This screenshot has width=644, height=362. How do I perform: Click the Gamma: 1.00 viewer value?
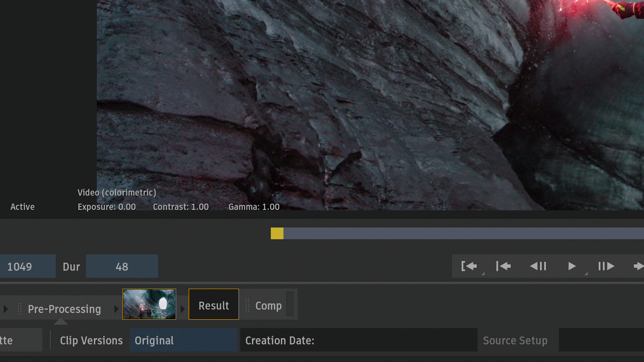254,207
